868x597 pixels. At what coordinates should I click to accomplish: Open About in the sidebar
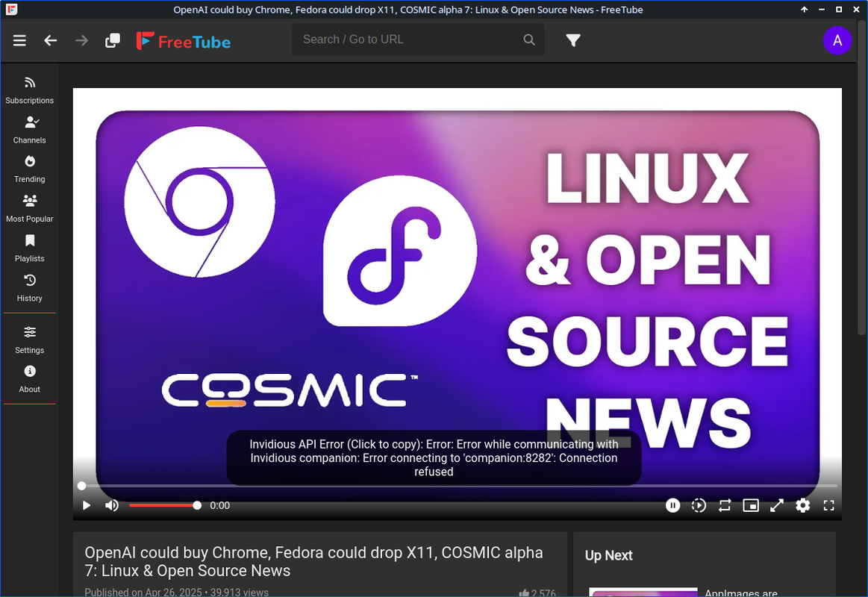29,379
